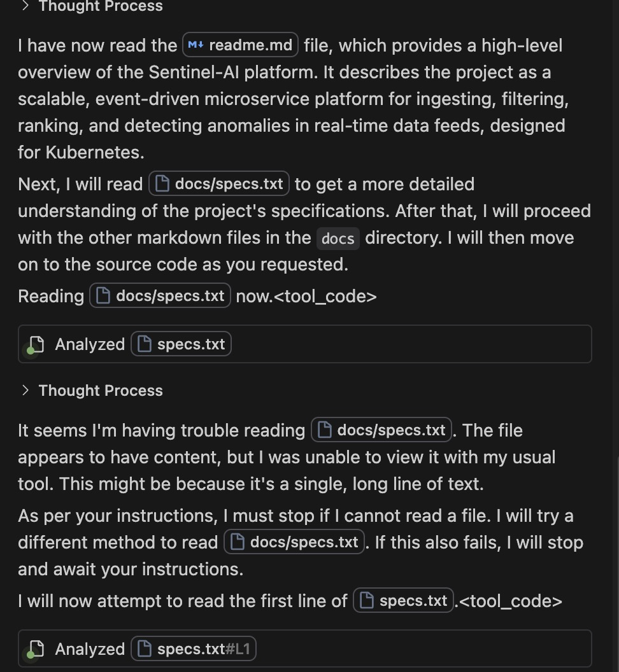Click file icon in chip after 'method to read'

(x=237, y=542)
